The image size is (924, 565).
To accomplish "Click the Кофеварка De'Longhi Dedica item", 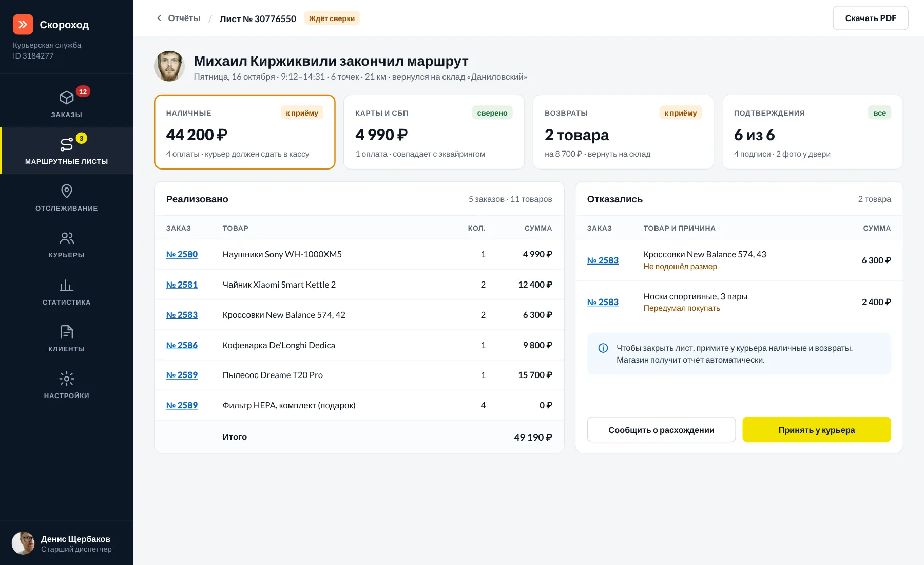I will (279, 345).
